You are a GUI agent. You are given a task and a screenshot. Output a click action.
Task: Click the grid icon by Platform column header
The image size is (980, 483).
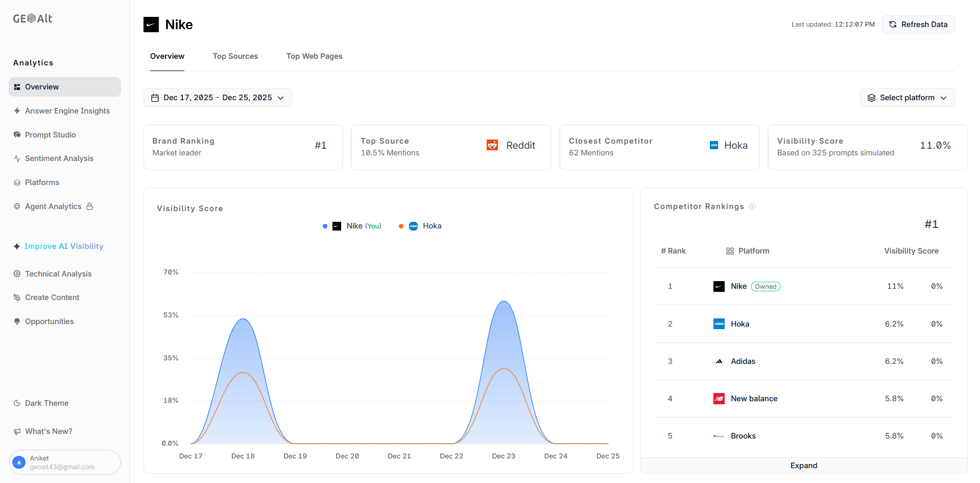(x=730, y=251)
